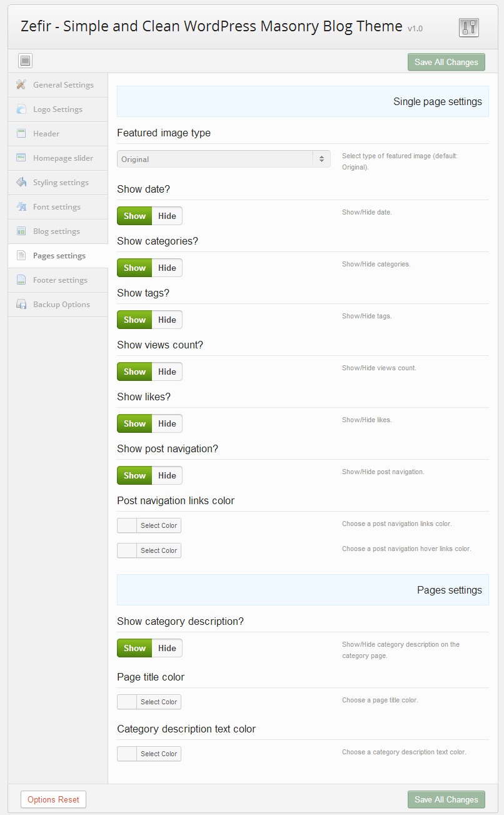Set Show tags to Hide

pos(167,320)
